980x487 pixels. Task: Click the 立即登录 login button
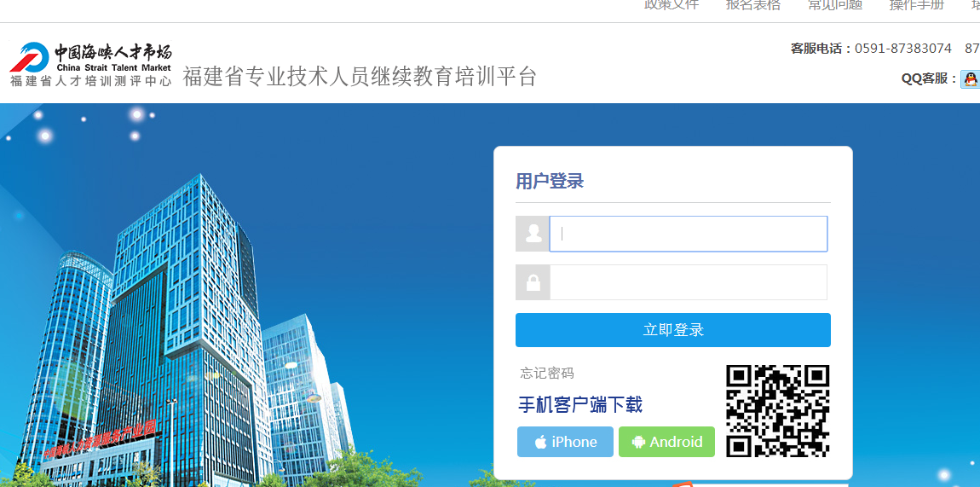click(673, 330)
